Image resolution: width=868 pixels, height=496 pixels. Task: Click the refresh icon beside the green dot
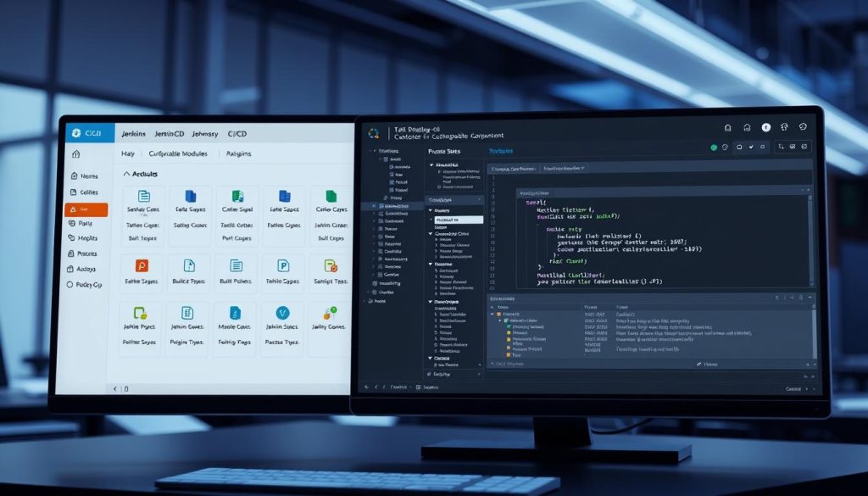point(726,148)
